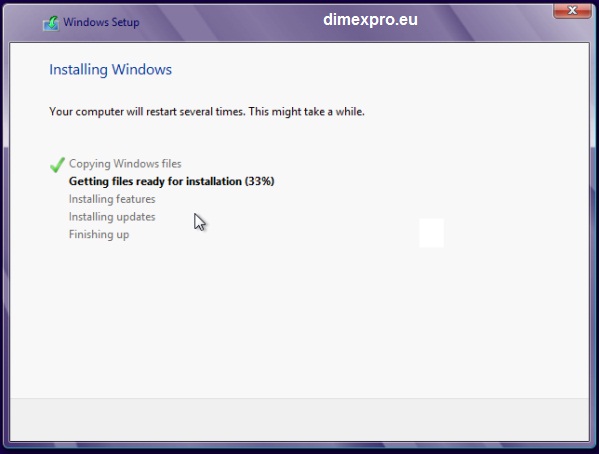Click the green checkmark beside Copying Windows files
Image resolution: width=599 pixels, height=454 pixels.
click(57, 165)
